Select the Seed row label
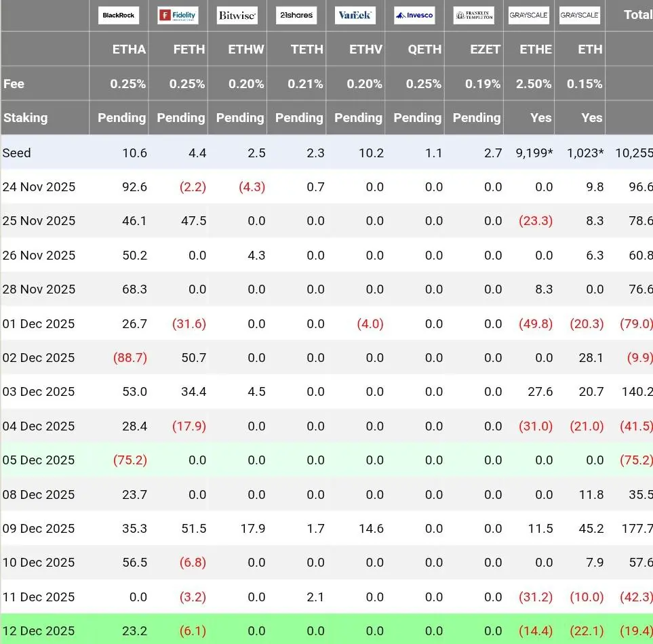The image size is (653, 644). coord(17,153)
